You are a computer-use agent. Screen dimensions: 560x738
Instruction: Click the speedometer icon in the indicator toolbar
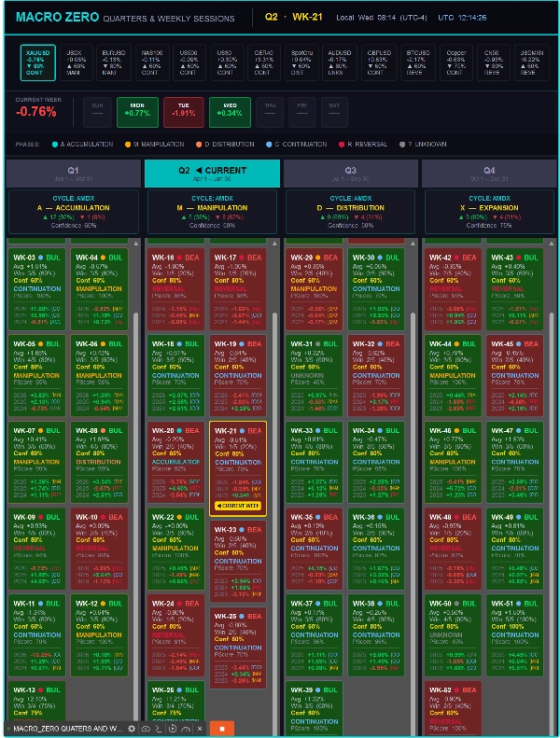click(186, 728)
